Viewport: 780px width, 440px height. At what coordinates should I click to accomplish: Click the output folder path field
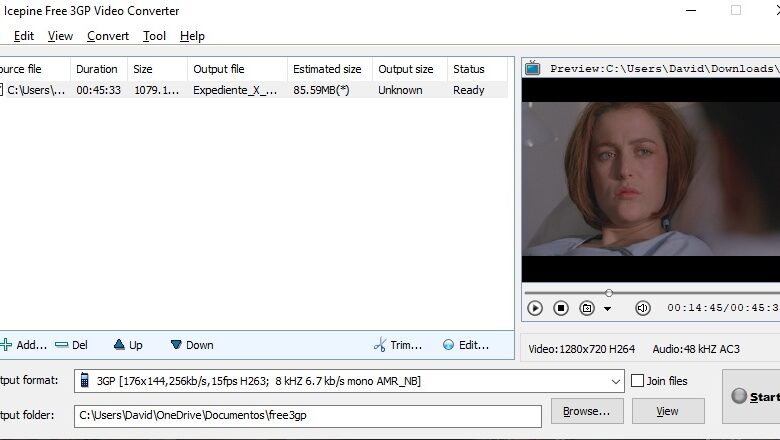click(x=307, y=416)
